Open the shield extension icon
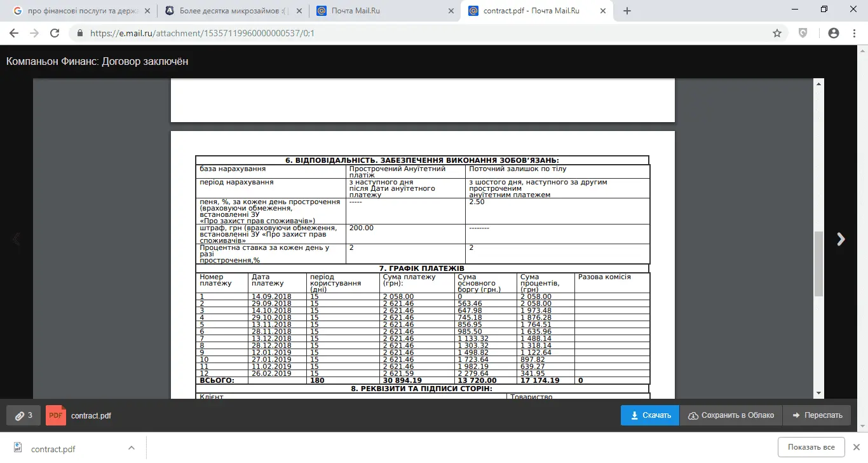 point(803,33)
